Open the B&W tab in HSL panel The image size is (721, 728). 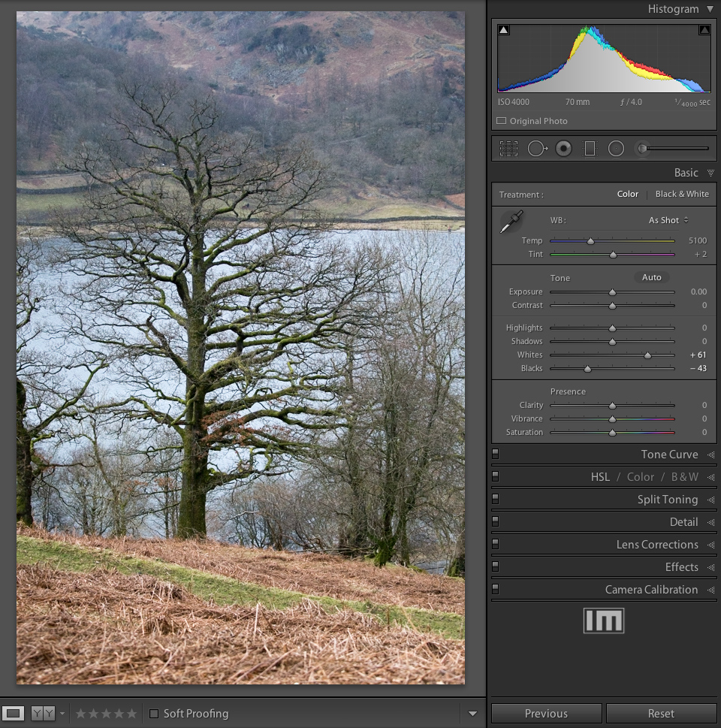[x=684, y=477]
